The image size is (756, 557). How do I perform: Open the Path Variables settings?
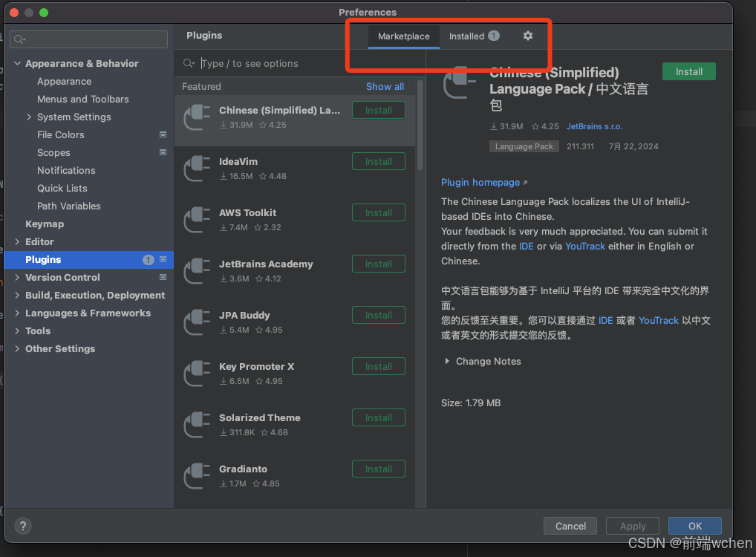[69, 206]
